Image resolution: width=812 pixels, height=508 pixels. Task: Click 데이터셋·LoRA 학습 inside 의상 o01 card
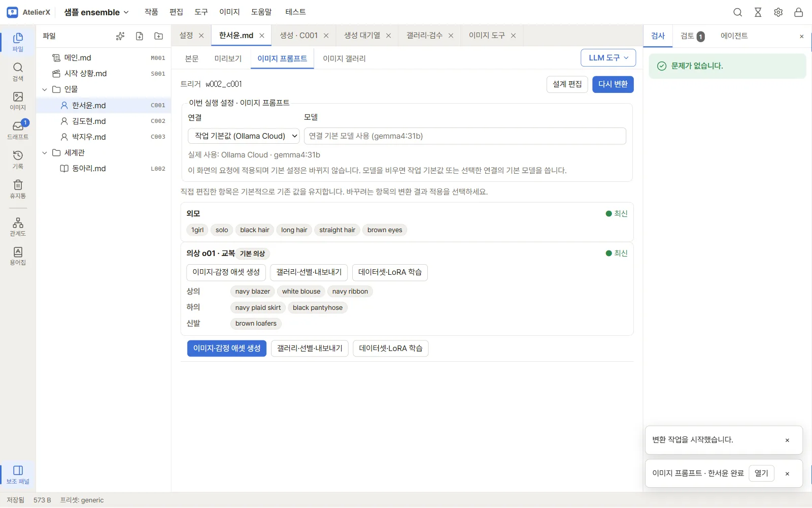click(390, 272)
